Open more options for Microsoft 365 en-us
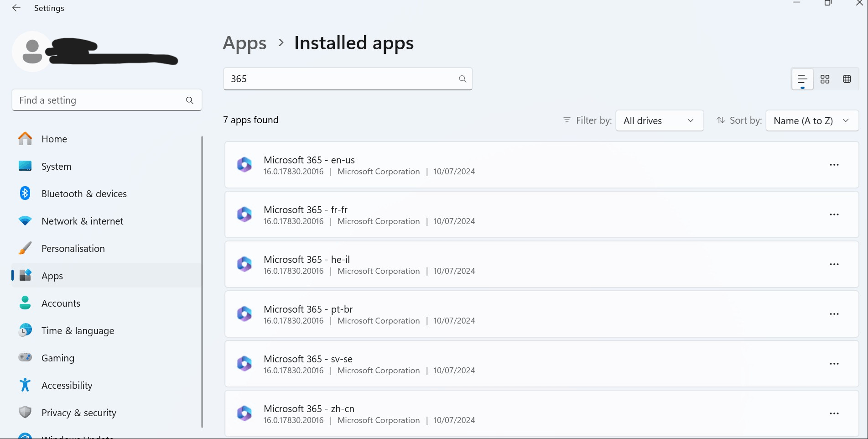The width and height of the screenshot is (868, 439). pyautogui.click(x=834, y=165)
